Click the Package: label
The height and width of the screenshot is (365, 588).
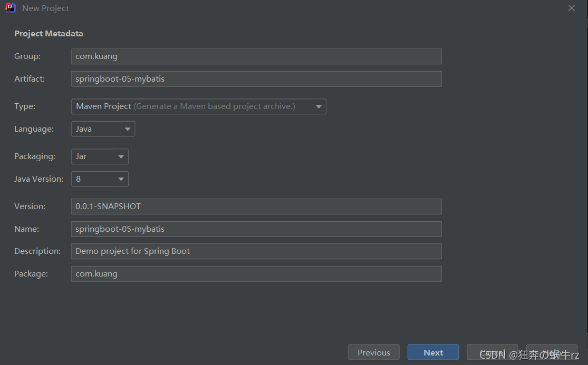[31, 274]
